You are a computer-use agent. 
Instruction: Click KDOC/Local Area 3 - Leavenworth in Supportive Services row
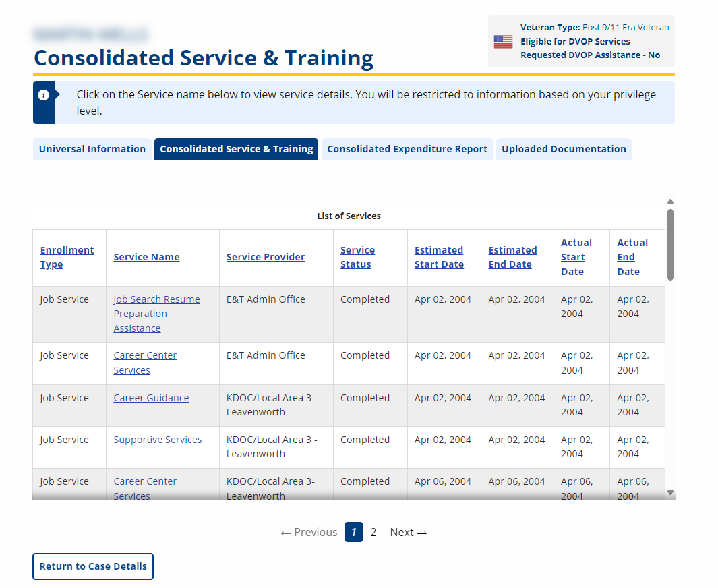tap(272, 446)
